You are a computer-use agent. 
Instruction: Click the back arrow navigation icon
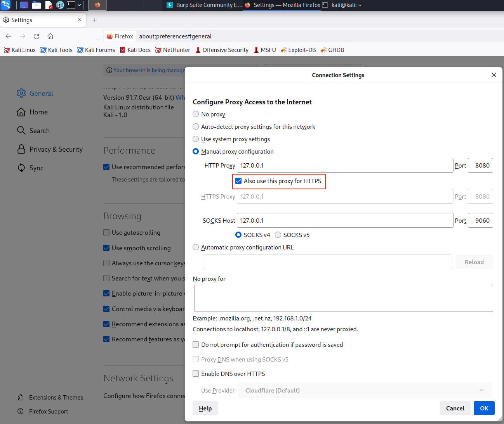[x=9, y=36]
